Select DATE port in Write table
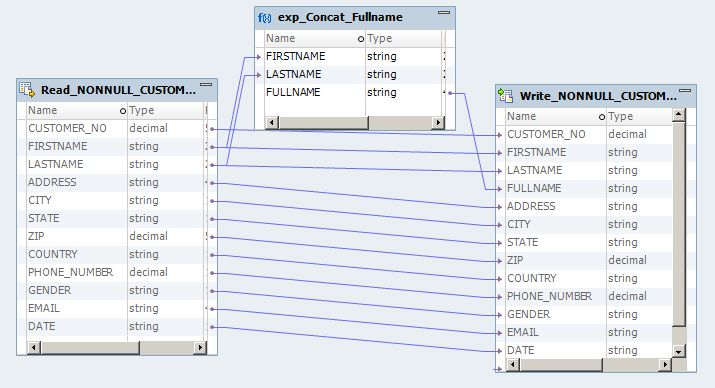The image size is (715, 388). (521, 351)
